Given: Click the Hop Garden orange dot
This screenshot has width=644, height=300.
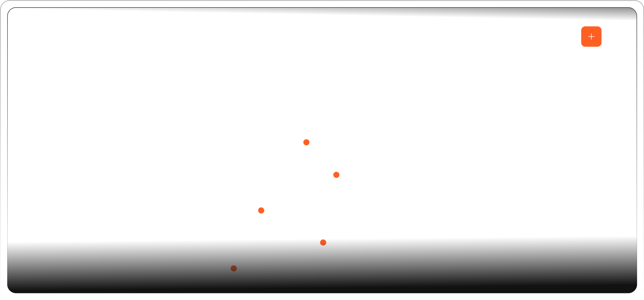Looking at the screenshot, I should (x=261, y=210).
